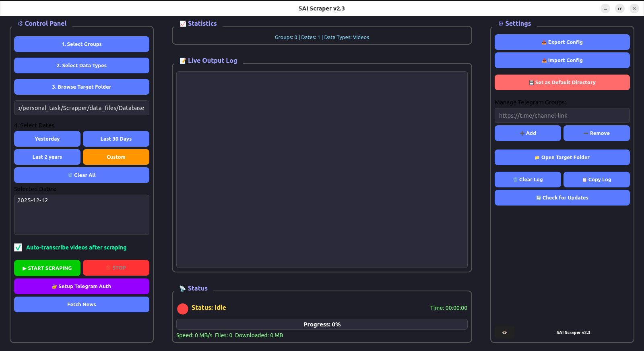Open the Custom date picker
This screenshot has width=644, height=351.
(x=116, y=157)
